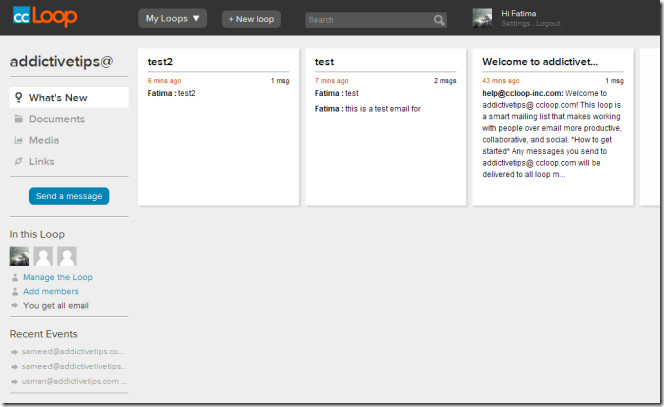Open first sameed@addictivetips.co... recent event
Screen dimensions: 664x407
click(72, 352)
